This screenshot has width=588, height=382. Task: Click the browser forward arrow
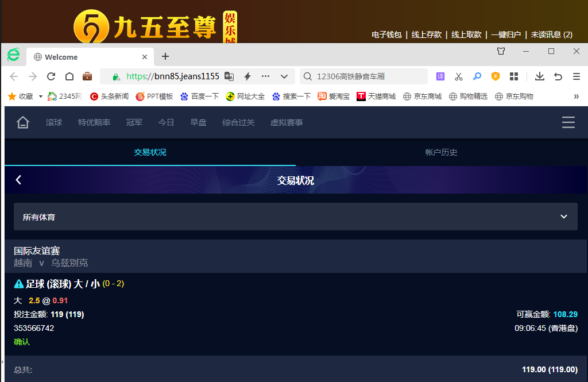[33, 76]
